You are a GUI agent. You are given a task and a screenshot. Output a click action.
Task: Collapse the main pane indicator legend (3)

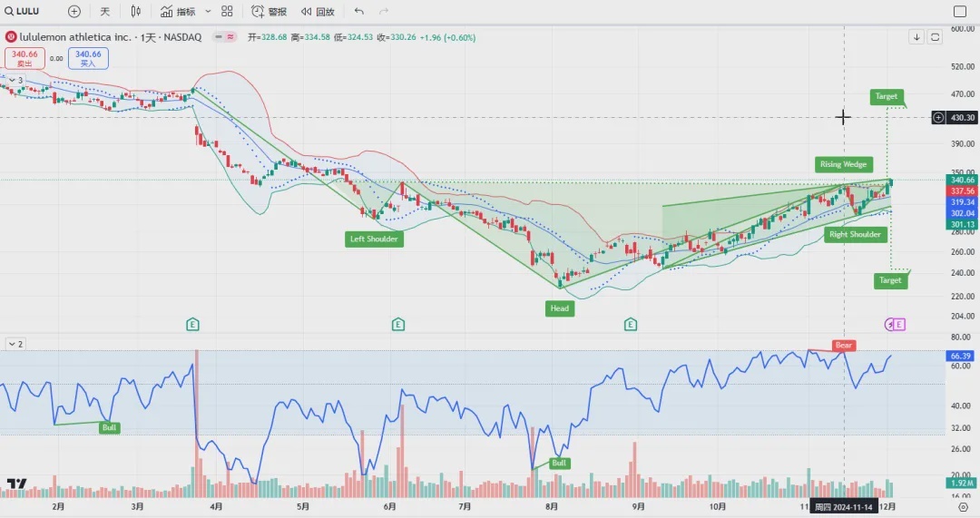pos(15,81)
